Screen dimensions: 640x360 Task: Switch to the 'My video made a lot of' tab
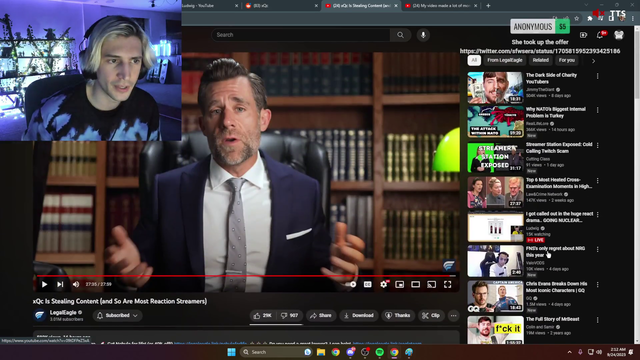pyautogui.click(x=441, y=6)
